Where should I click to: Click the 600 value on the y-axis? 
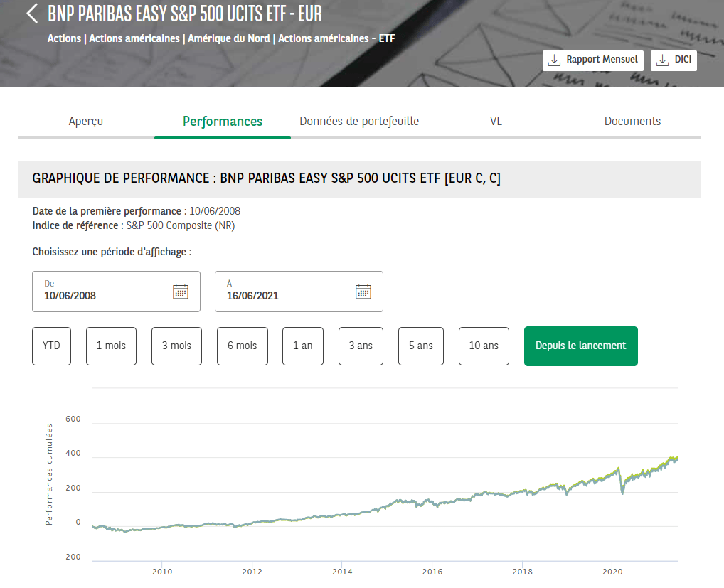(73, 419)
